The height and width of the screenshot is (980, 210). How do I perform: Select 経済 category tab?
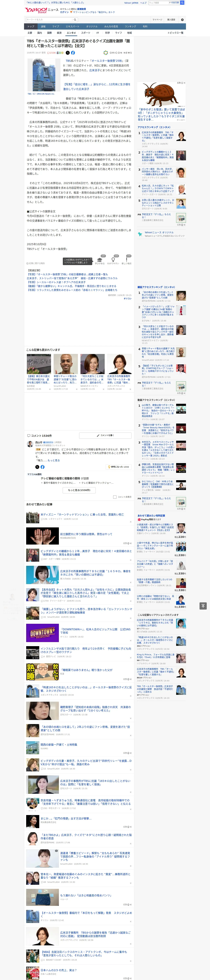point(59,33)
